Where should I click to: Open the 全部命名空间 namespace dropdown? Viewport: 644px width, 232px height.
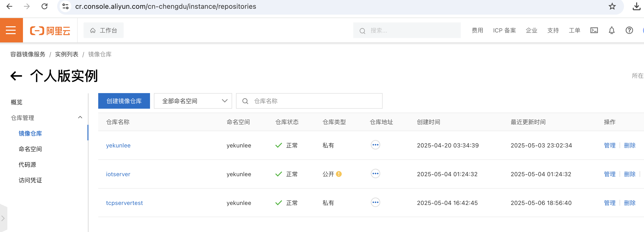[193, 101]
